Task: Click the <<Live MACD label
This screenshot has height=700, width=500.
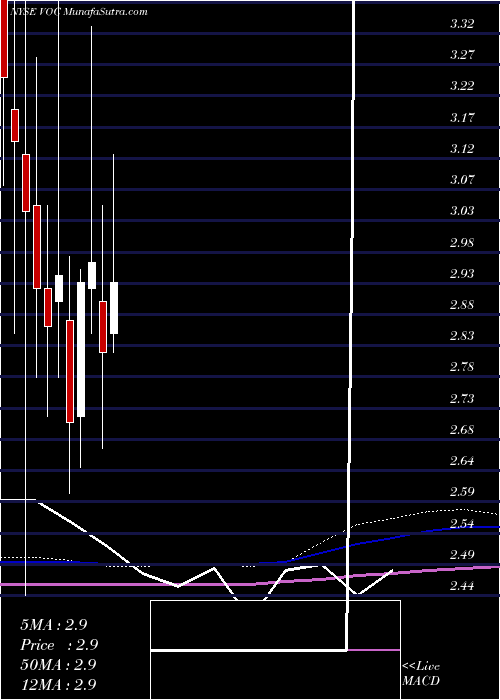Action: pyautogui.click(x=421, y=674)
